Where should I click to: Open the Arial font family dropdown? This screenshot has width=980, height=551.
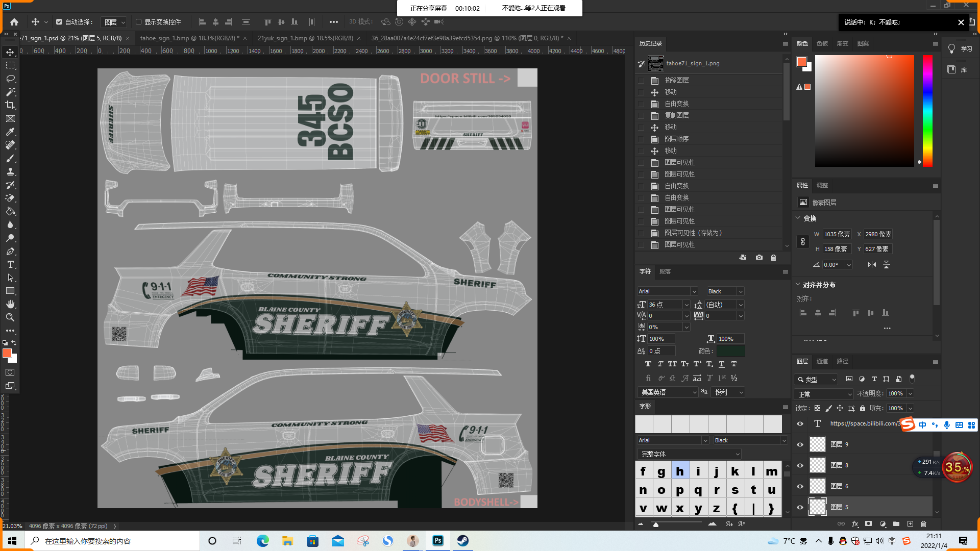point(667,291)
